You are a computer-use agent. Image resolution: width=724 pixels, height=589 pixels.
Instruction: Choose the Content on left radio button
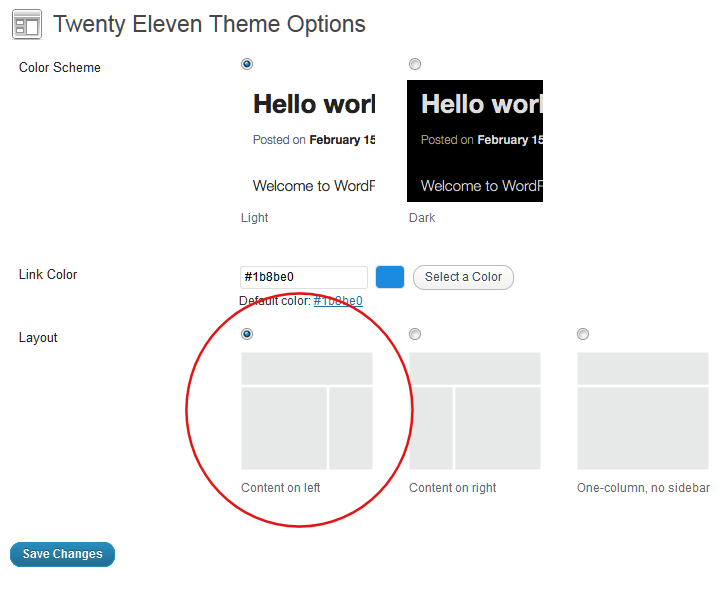point(247,334)
